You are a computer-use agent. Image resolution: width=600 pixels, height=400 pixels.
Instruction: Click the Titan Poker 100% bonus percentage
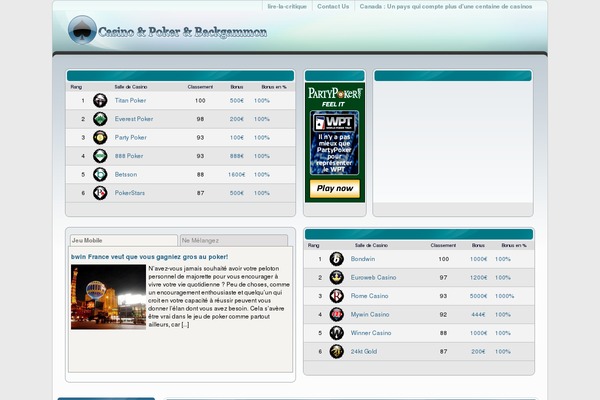coord(262,101)
